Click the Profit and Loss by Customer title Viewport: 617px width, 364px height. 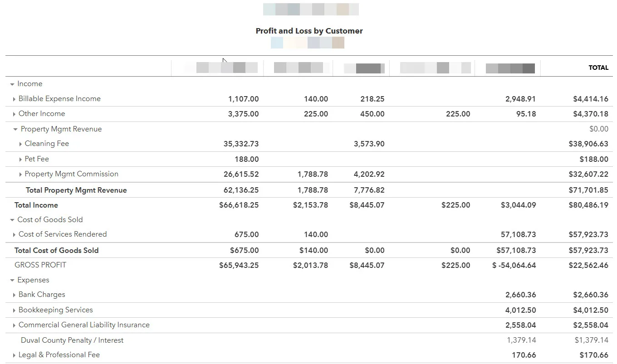pyautogui.click(x=309, y=31)
